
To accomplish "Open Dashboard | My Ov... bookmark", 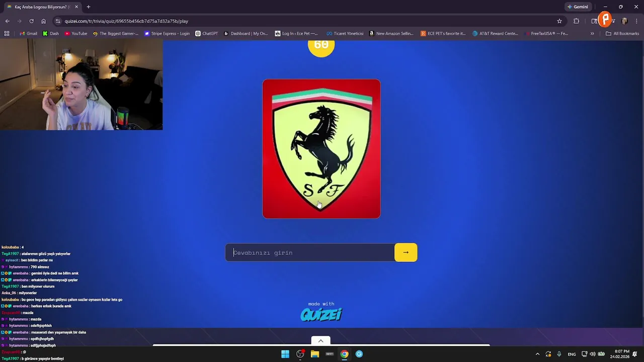I will [x=246, y=34].
